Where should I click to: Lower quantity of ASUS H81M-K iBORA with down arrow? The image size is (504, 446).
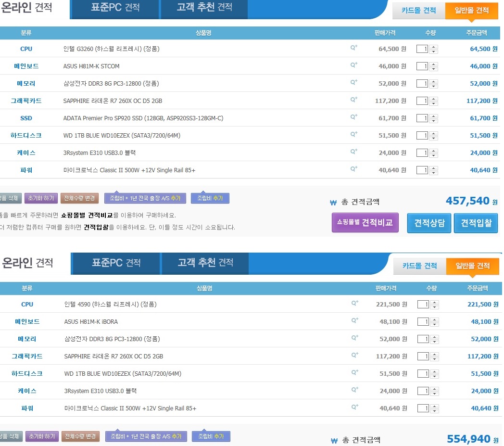click(x=435, y=324)
